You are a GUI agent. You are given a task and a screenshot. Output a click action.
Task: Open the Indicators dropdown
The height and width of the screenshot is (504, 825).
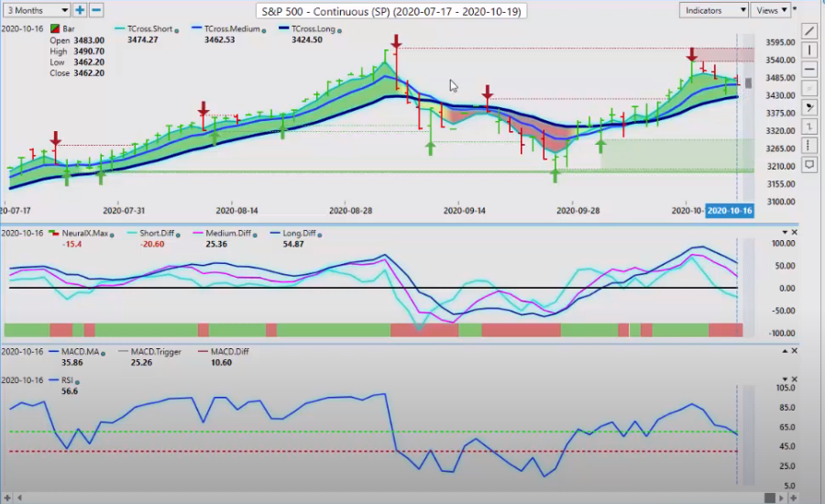713,10
